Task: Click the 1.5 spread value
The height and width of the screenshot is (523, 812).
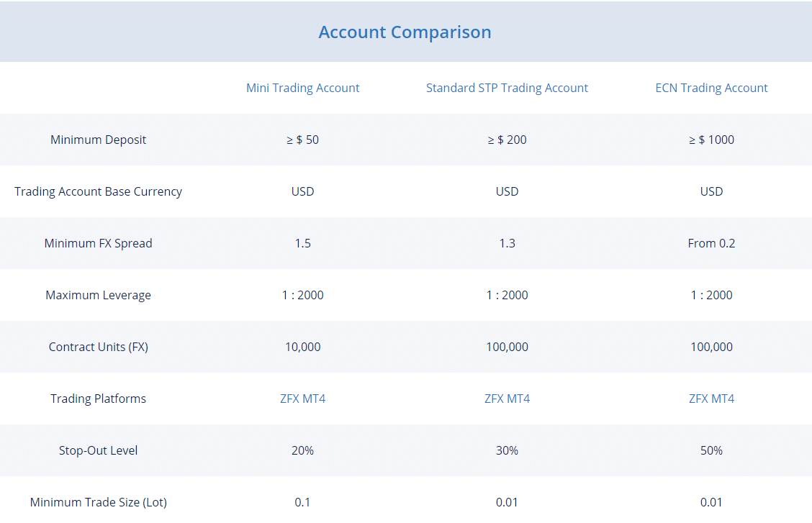Action: click(x=302, y=243)
